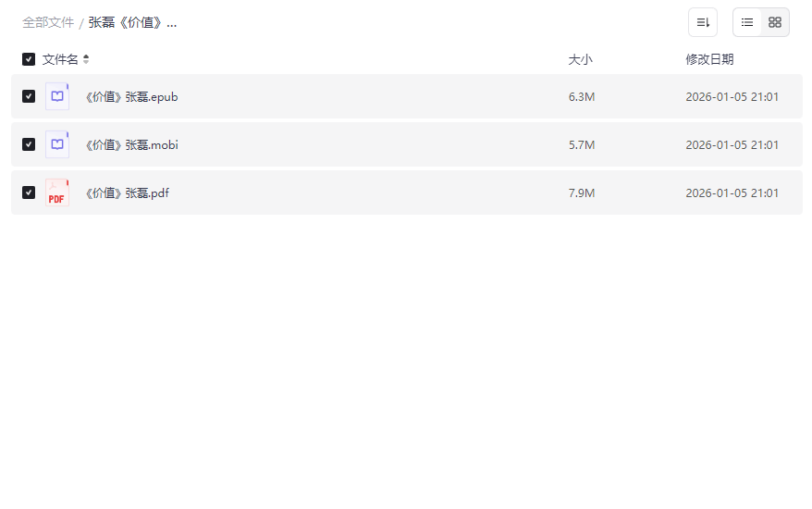Open the file 《价值》张磊.epub
This screenshot has width=812, height=509.
click(131, 96)
